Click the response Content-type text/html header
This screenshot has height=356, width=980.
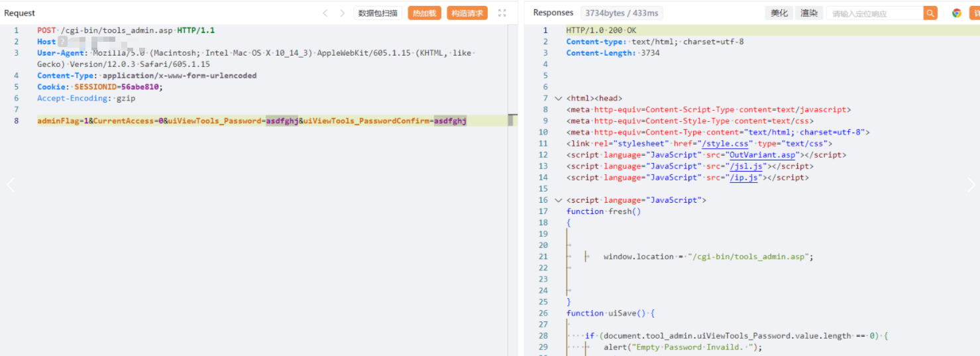pyautogui.click(x=655, y=41)
